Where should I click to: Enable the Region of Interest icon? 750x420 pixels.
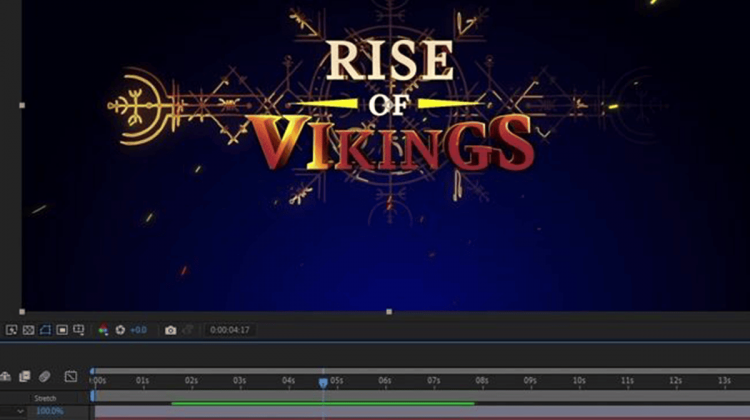pos(62,330)
